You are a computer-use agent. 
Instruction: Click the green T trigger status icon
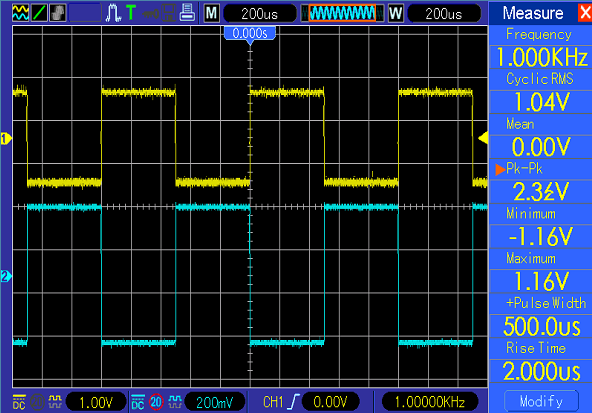(x=131, y=13)
